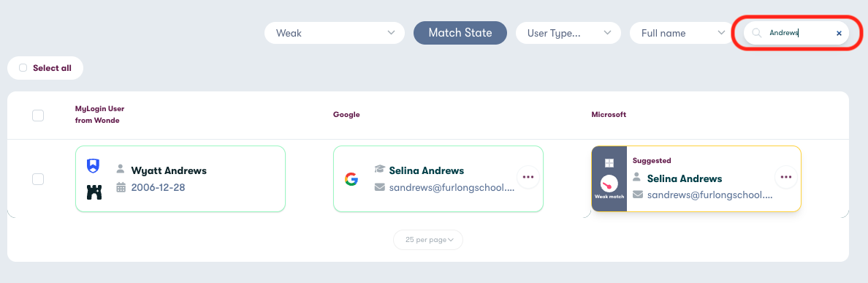This screenshot has height=283, width=868.
Task: Open the Microsoft card three-dot menu
Action: point(786,177)
